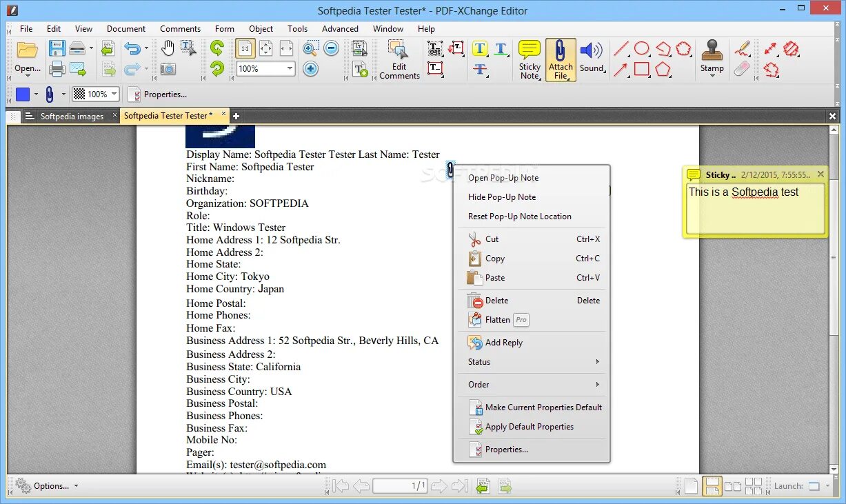Viewport: 846px width, 504px height.
Task: Click the Zoom In plus icon
Action: click(310, 69)
